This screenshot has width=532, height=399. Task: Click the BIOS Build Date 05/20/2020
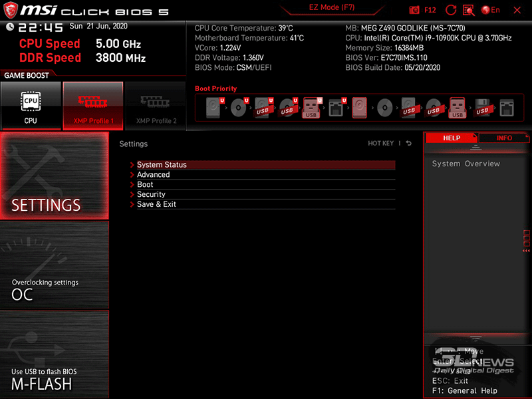pos(422,68)
